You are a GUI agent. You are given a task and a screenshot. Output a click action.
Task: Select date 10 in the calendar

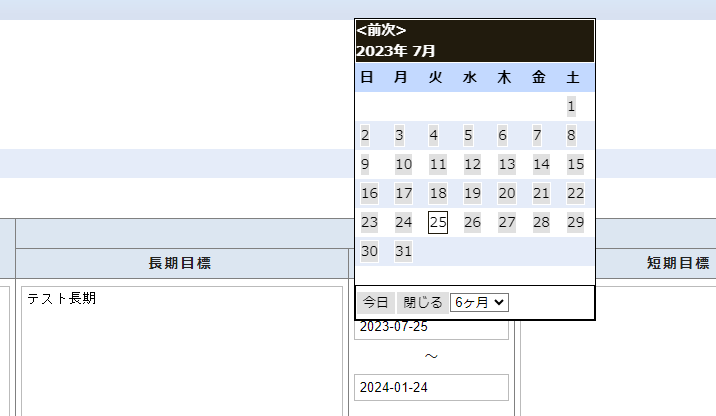403,164
